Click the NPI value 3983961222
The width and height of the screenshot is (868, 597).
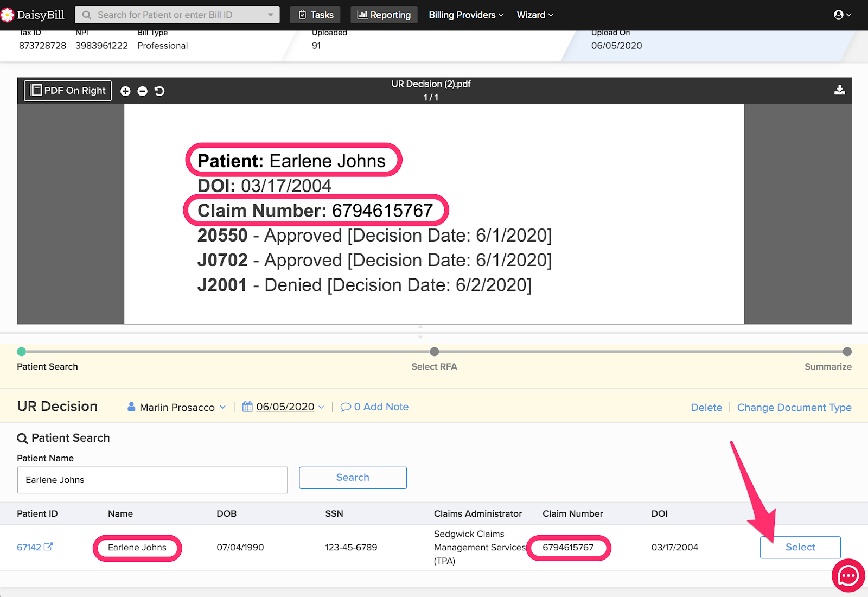click(x=101, y=46)
